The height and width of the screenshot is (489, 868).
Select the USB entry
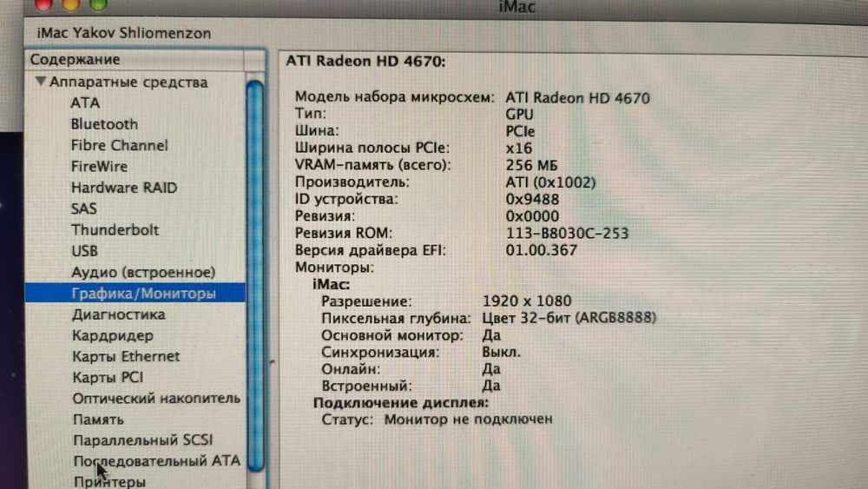(x=84, y=250)
